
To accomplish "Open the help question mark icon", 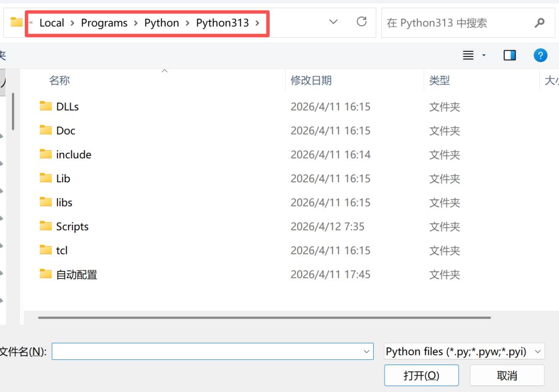I will (x=540, y=55).
